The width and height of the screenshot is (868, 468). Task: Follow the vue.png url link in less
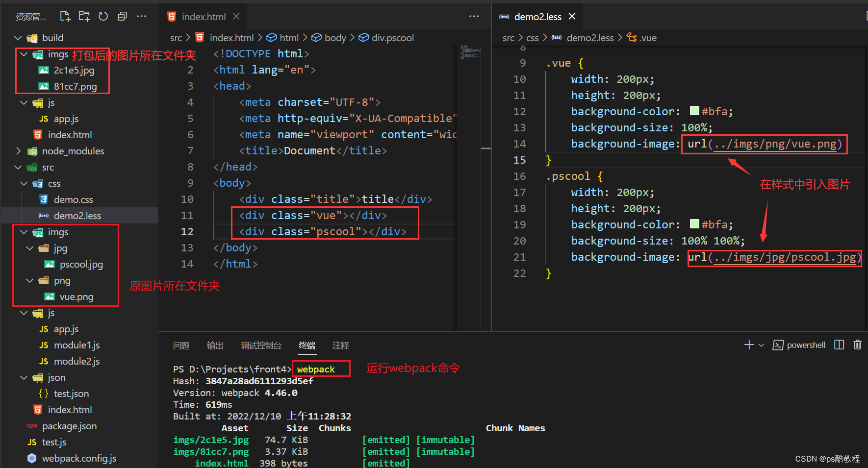775,144
